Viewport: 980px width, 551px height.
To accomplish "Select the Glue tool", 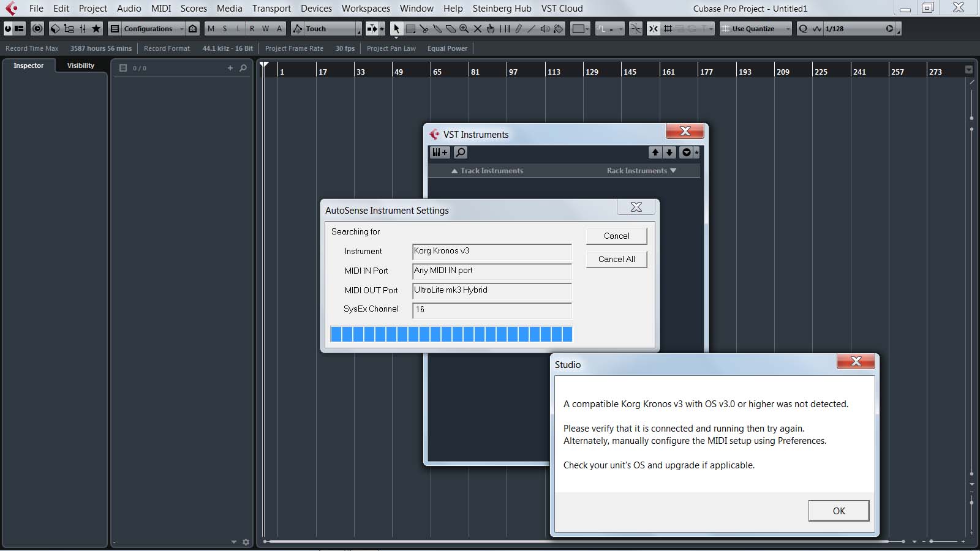I will pyautogui.click(x=437, y=29).
